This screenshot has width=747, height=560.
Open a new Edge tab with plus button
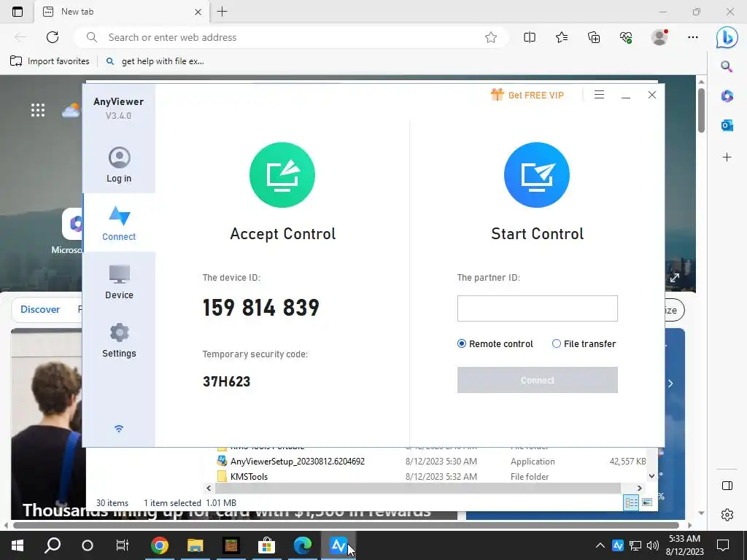point(222,12)
